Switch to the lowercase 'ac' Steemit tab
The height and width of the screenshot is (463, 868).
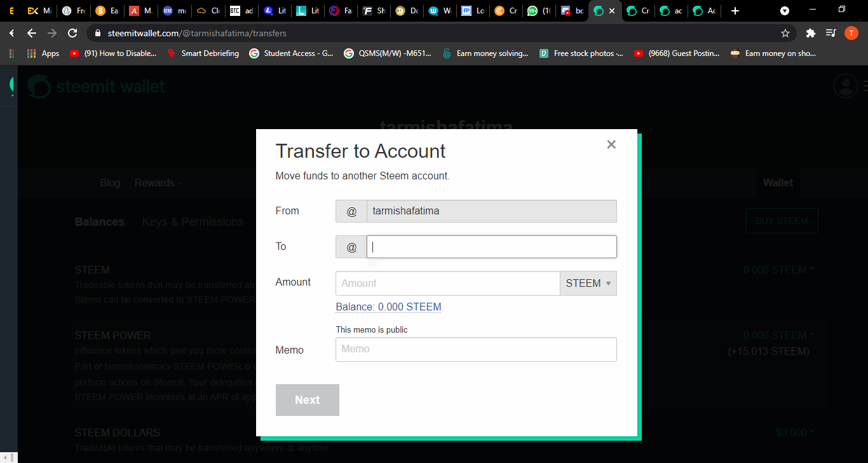point(672,11)
